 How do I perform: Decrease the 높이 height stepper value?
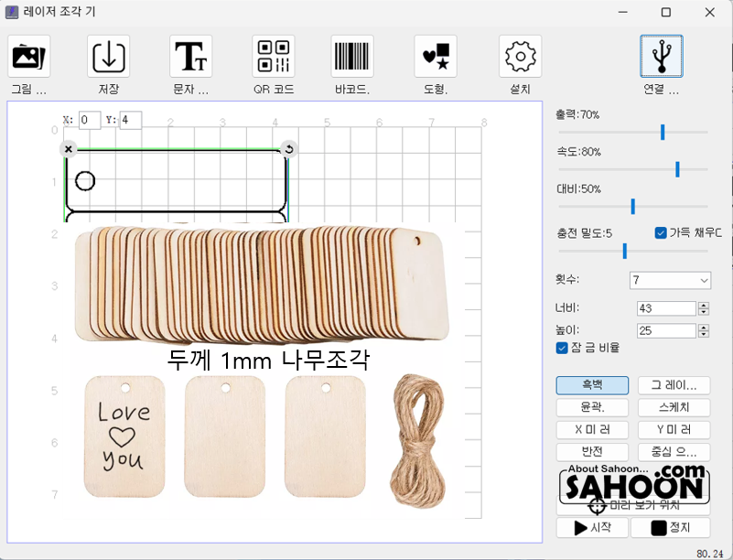pos(704,334)
